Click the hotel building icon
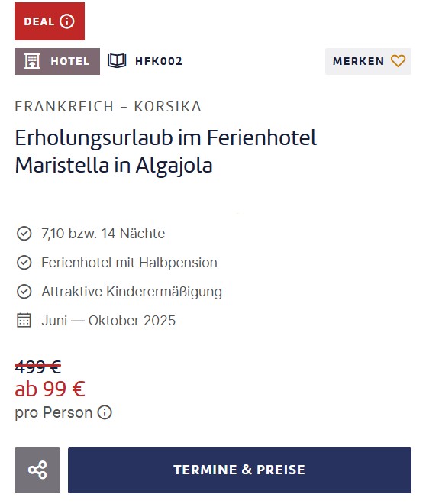Viewport: 426px width, 504px height. pos(32,61)
